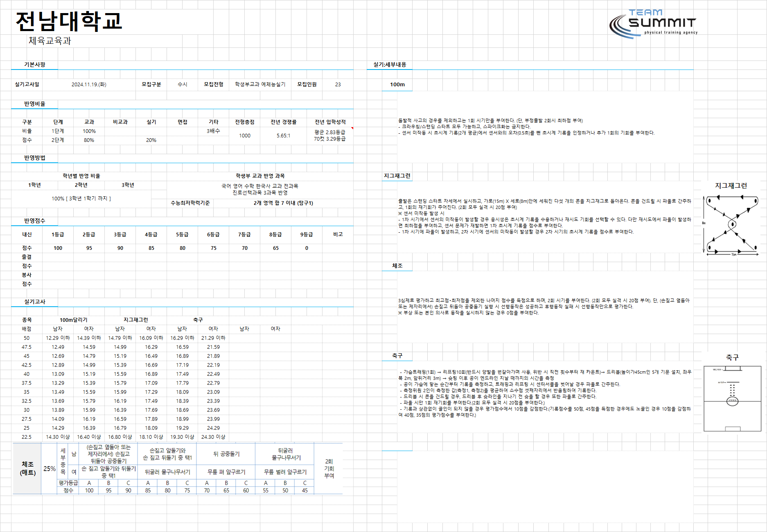Viewport: 767px width, 532px height.
Task: Click the 실기:세부내용 section header
Action: (390, 65)
